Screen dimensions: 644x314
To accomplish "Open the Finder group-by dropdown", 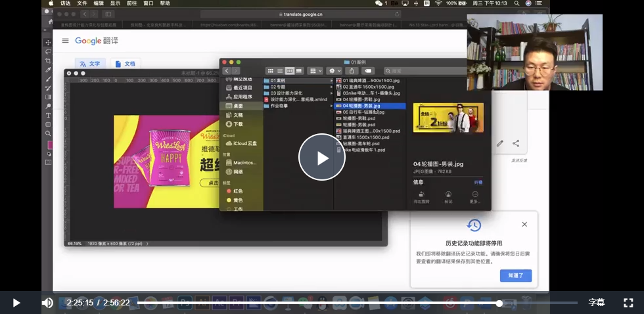I will pos(315,71).
